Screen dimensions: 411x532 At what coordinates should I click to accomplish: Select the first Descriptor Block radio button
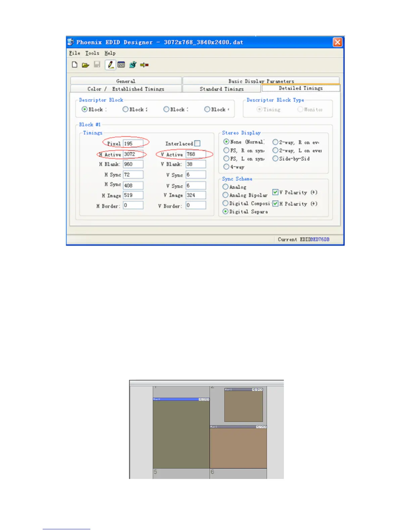pos(85,109)
